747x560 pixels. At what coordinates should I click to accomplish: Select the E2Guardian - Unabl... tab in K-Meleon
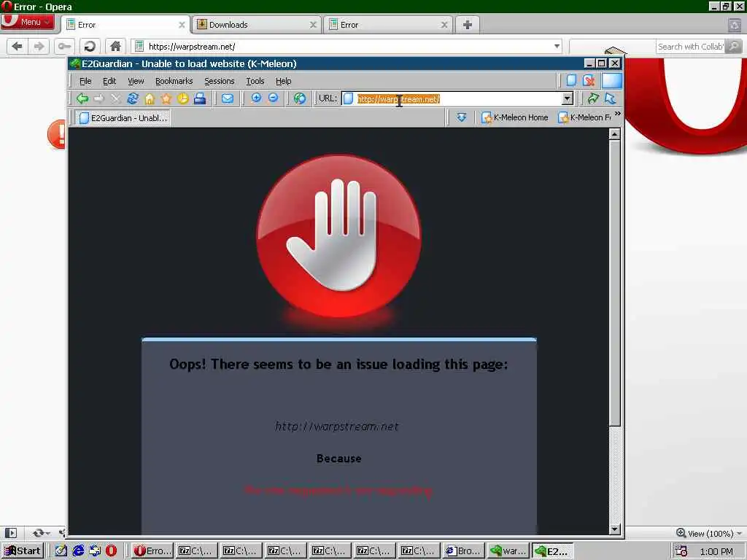(x=123, y=117)
